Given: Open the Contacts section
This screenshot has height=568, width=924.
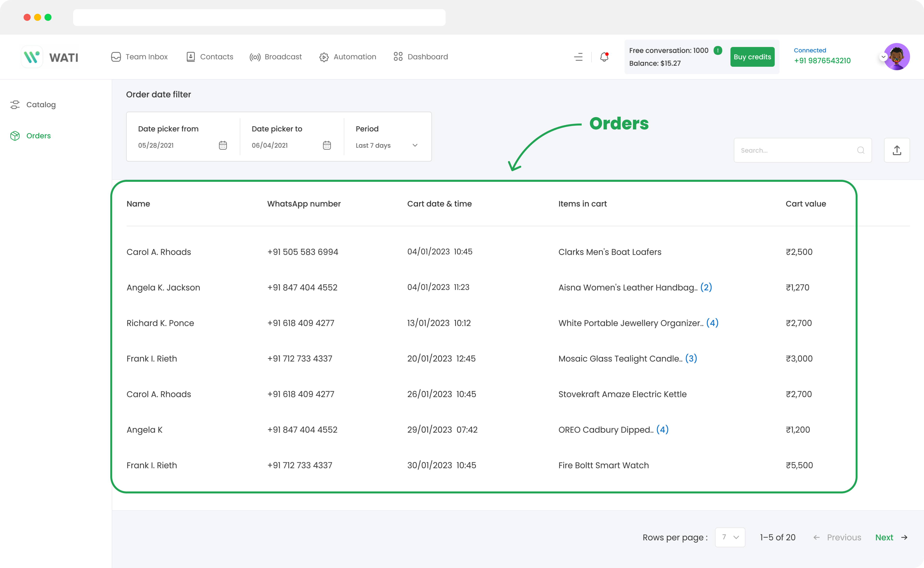Looking at the screenshot, I should pyautogui.click(x=209, y=57).
